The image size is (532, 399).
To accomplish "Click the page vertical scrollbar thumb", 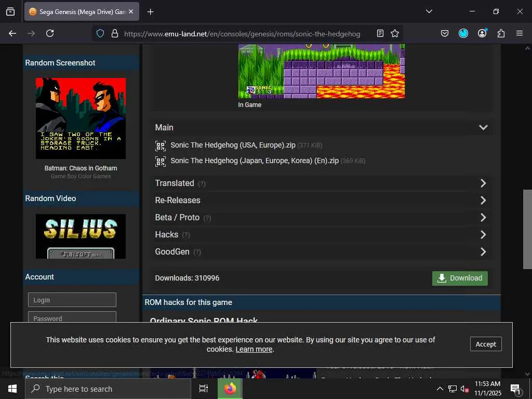I will pos(527,229).
